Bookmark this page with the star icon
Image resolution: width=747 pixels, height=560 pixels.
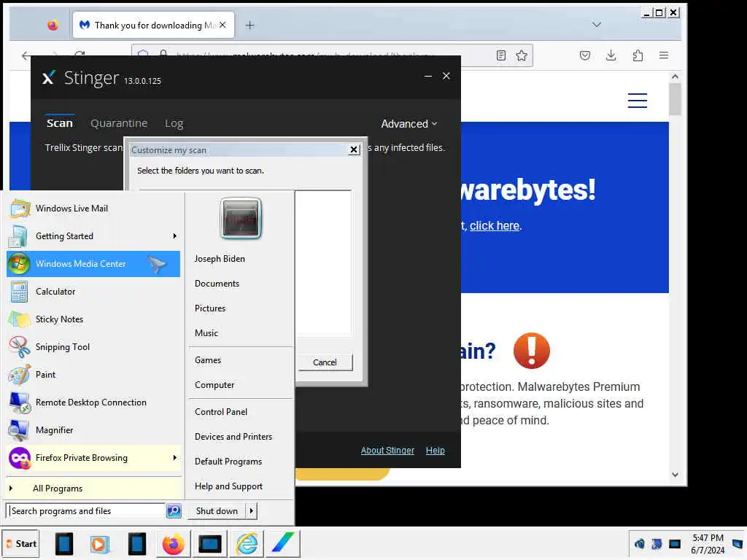click(522, 55)
